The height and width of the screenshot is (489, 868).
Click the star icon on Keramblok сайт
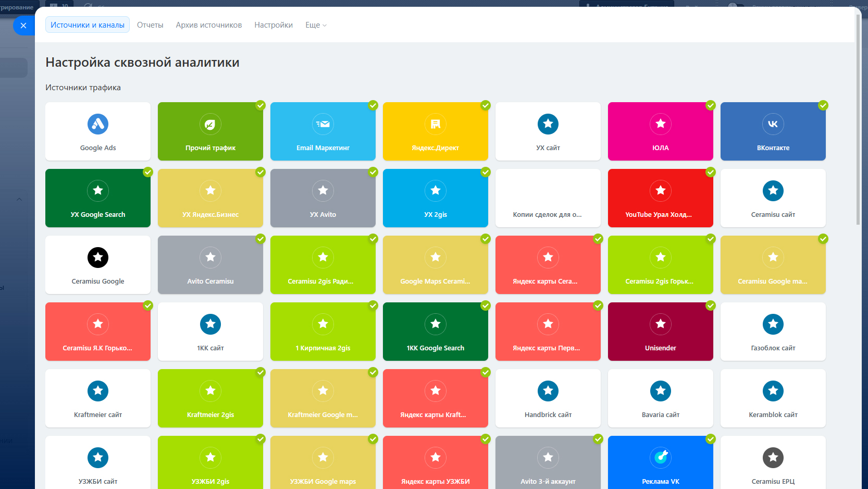[773, 391]
